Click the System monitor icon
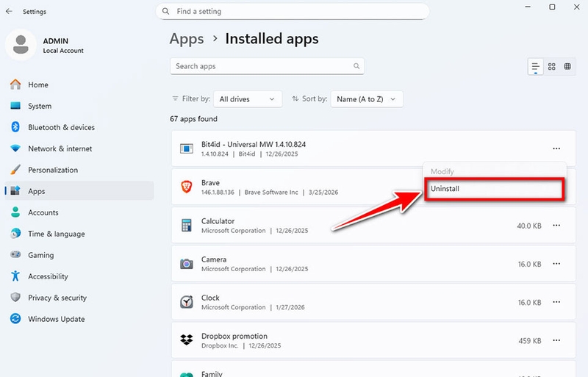 (15, 106)
